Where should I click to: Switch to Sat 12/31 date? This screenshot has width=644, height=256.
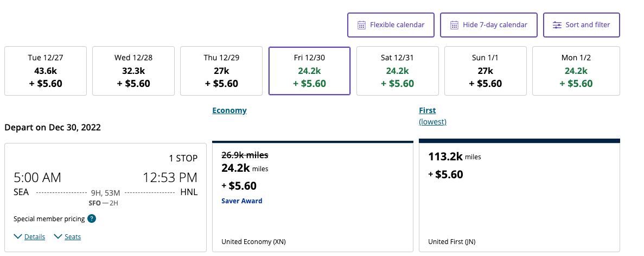[397, 71]
